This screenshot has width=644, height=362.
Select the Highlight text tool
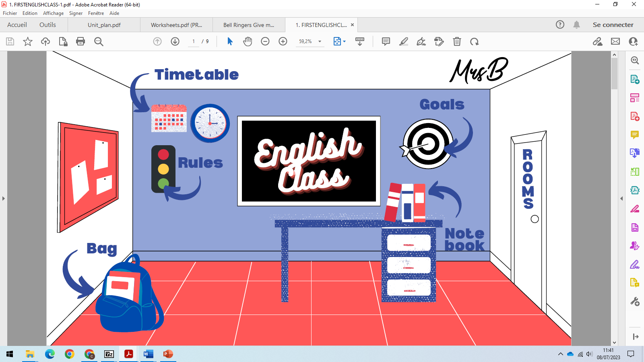[x=403, y=41]
